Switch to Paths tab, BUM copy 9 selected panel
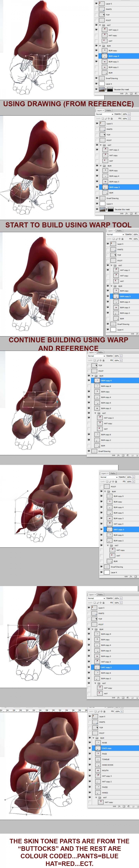This screenshot has height=868, width=139. (101, 353)
